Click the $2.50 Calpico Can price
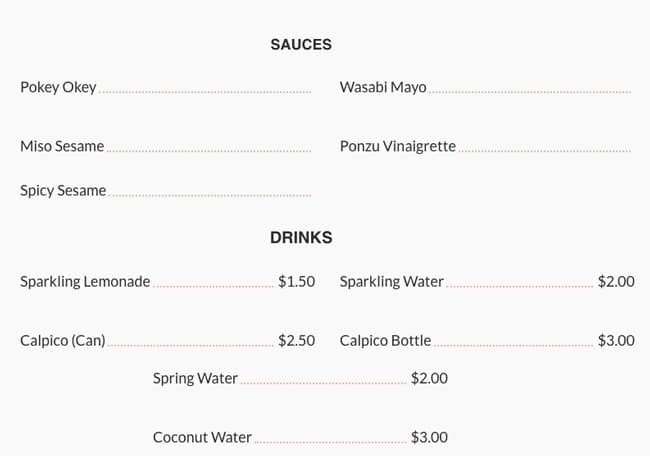The image size is (650, 456). (296, 340)
